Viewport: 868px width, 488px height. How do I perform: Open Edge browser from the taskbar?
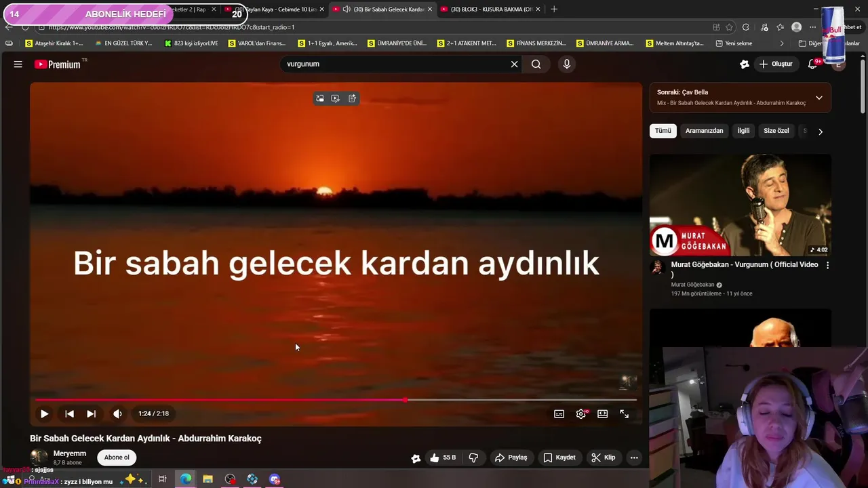click(185, 479)
